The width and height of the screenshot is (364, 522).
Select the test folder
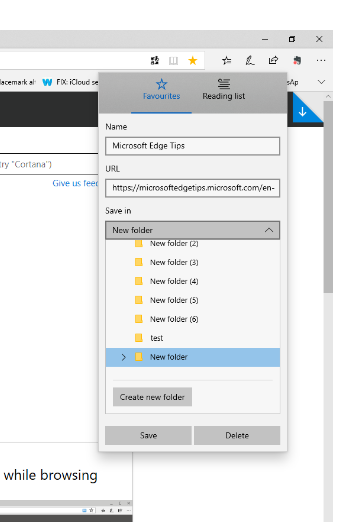193,338
